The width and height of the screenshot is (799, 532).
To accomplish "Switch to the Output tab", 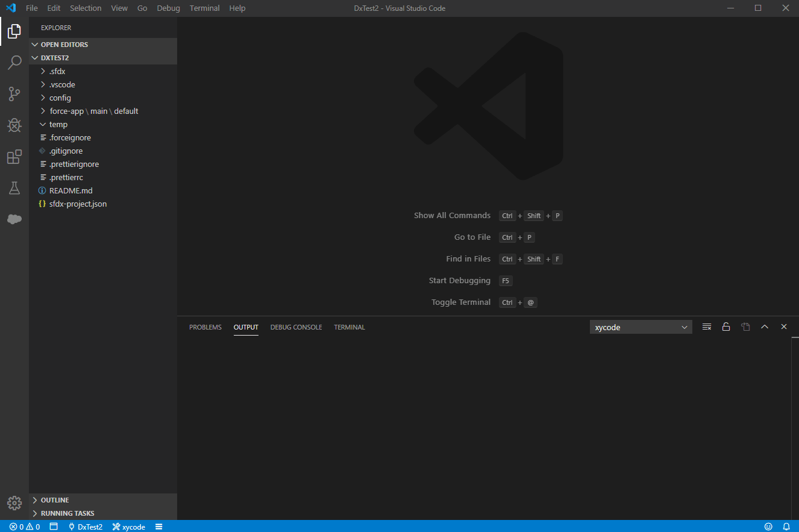I will click(x=246, y=327).
